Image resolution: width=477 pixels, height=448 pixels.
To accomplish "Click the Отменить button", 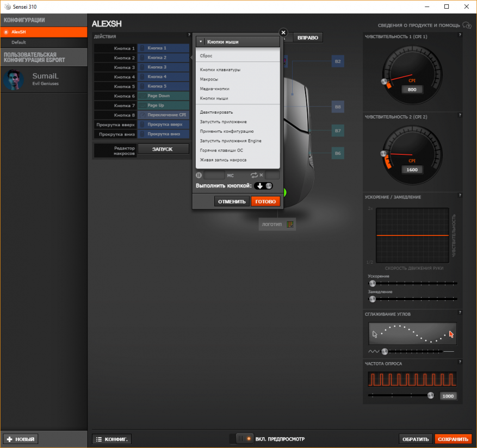I will click(x=232, y=201).
